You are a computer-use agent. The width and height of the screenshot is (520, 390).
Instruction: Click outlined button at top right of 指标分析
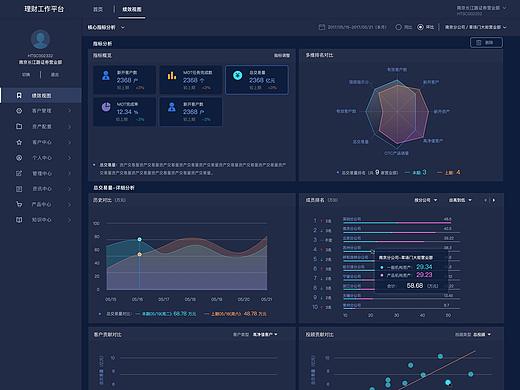click(x=486, y=43)
